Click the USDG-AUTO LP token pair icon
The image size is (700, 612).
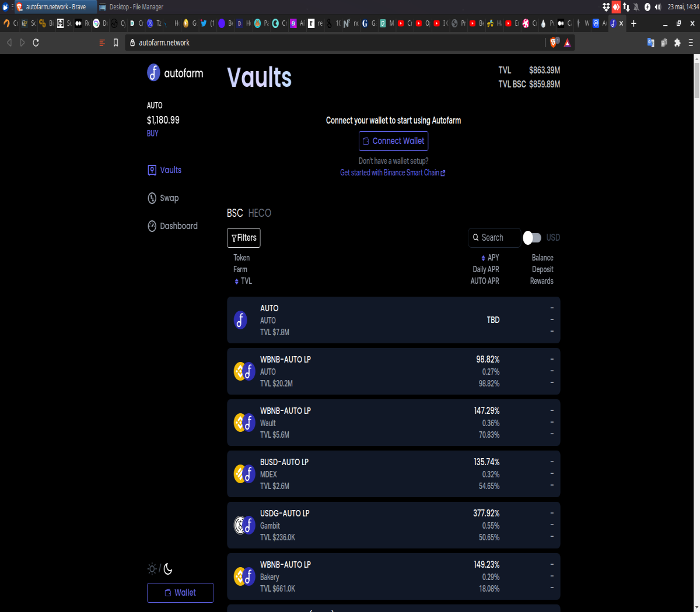tap(244, 525)
